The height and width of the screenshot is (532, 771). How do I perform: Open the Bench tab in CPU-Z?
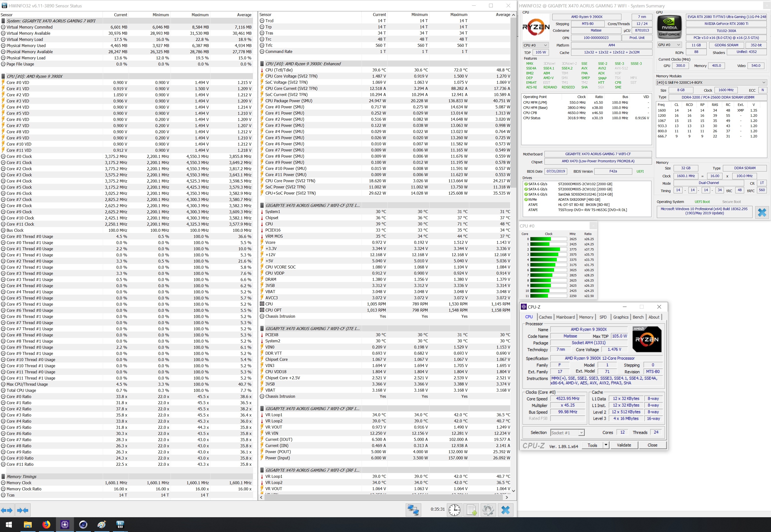(x=638, y=317)
